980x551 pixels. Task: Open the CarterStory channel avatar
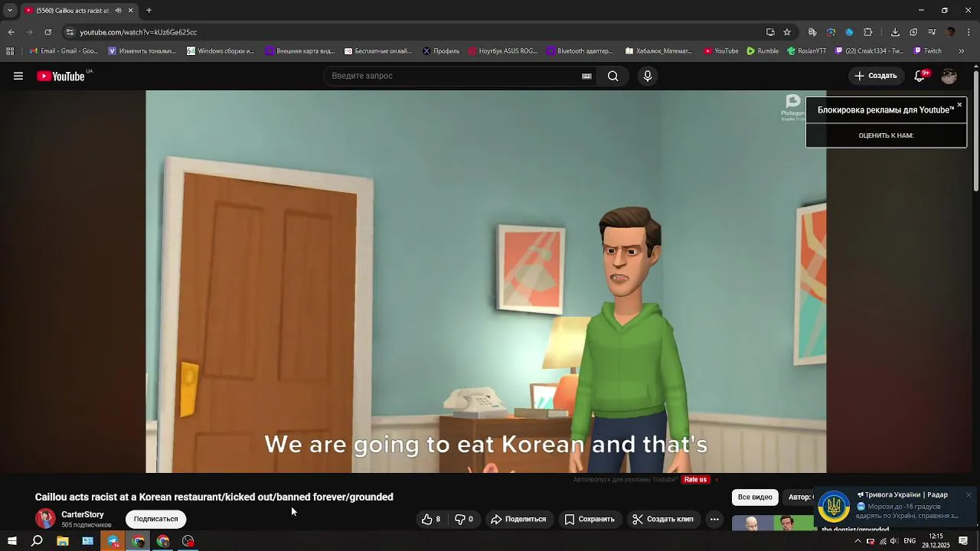(x=46, y=518)
